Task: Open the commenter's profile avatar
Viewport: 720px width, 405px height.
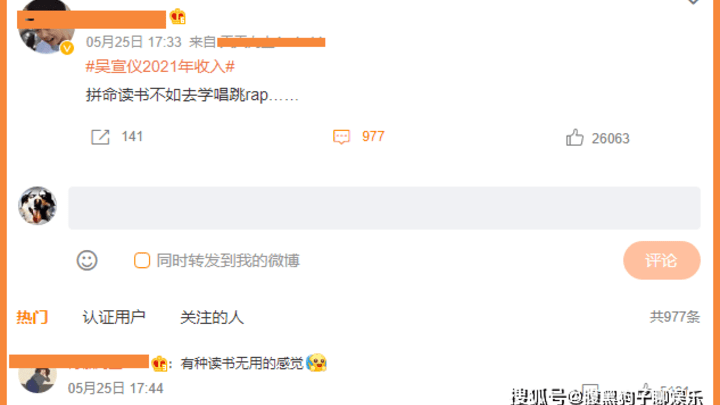Action: 38,377
